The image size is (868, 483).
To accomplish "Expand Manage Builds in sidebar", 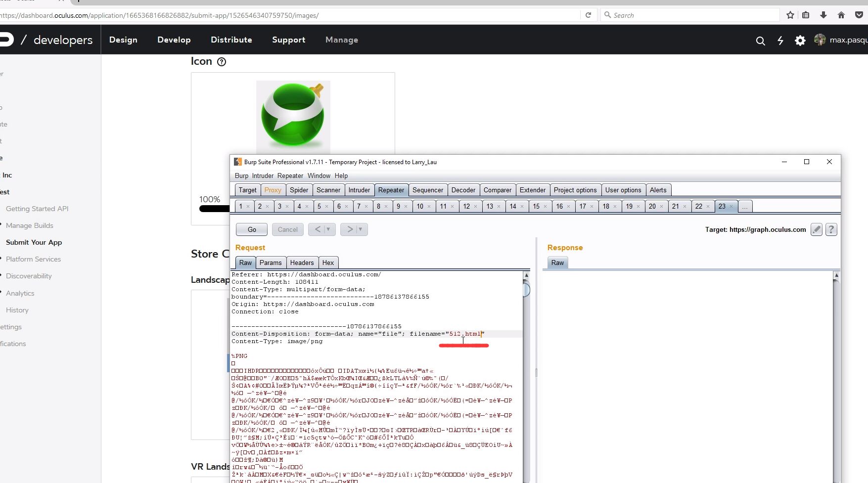I will pos(29,225).
